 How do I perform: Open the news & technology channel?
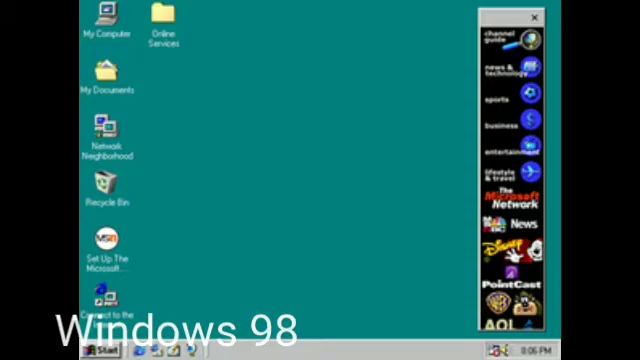(x=512, y=67)
